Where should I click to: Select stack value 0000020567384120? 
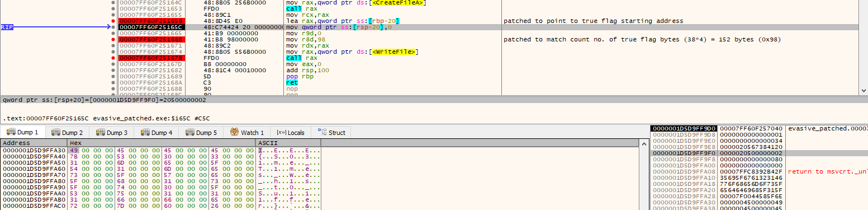pos(751,147)
